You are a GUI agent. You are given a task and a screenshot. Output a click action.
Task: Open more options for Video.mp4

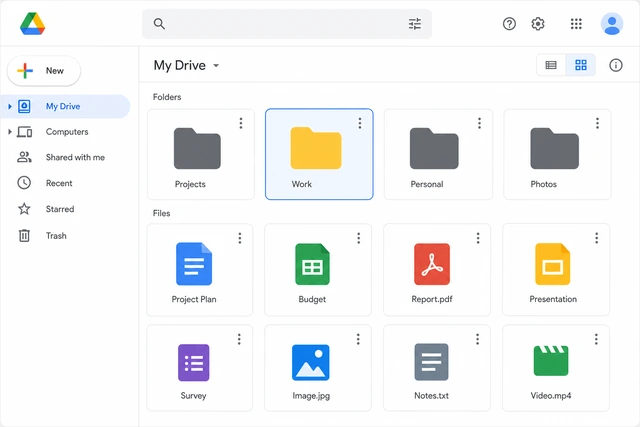596,339
